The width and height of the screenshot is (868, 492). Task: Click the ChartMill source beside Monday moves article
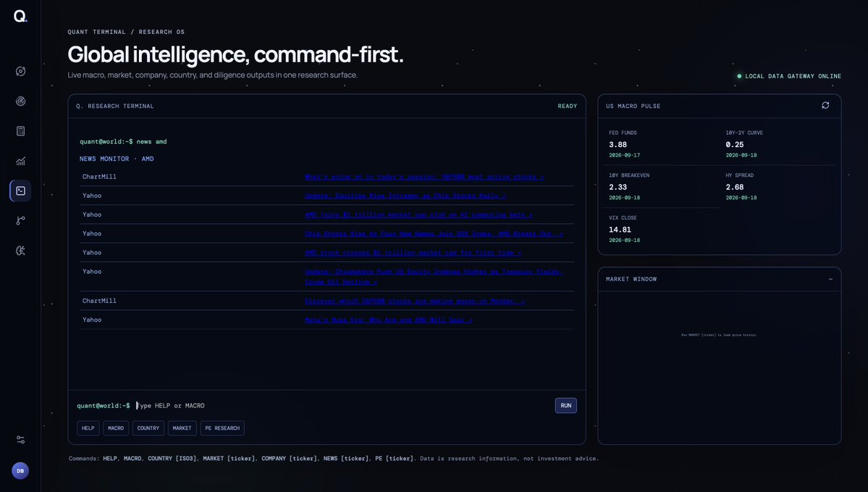(99, 301)
